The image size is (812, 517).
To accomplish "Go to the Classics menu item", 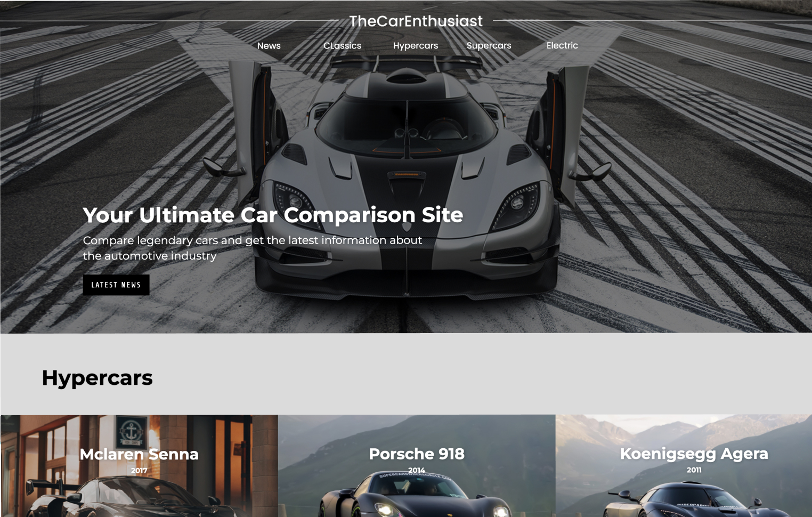I will point(342,46).
